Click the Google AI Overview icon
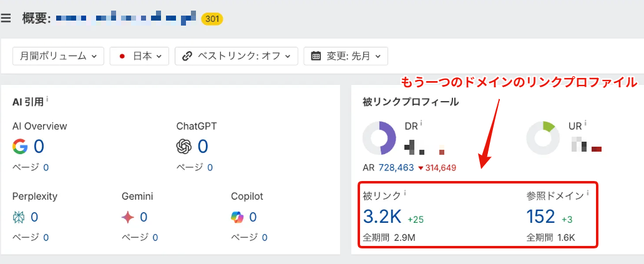 [x=20, y=147]
